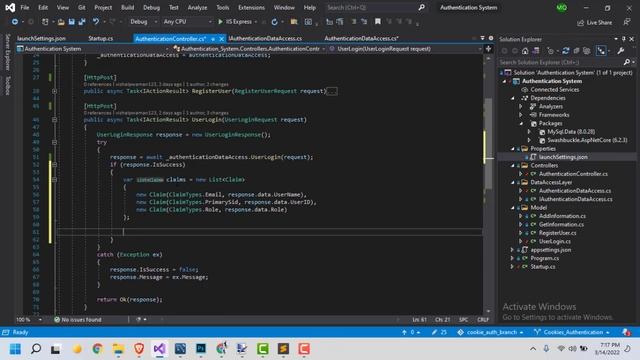Click the Chrome icon in the taskbar

point(98,349)
